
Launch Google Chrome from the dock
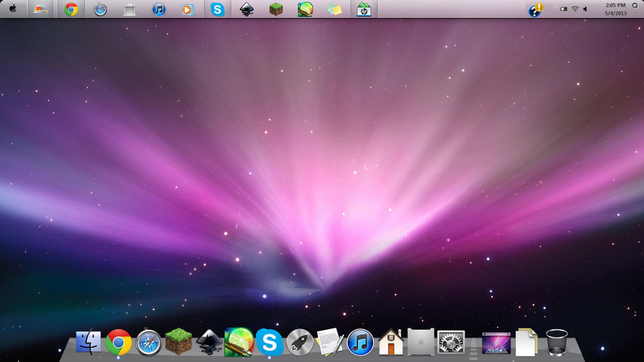click(x=118, y=342)
